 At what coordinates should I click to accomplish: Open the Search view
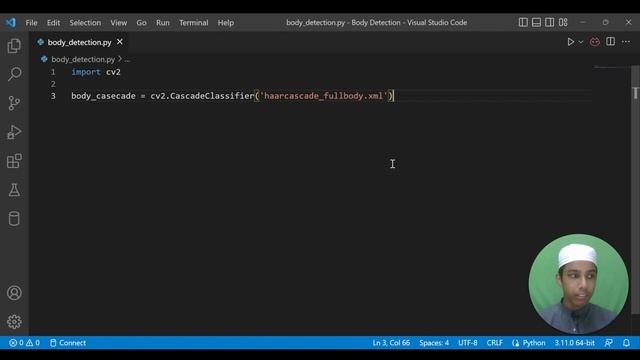(x=14, y=74)
